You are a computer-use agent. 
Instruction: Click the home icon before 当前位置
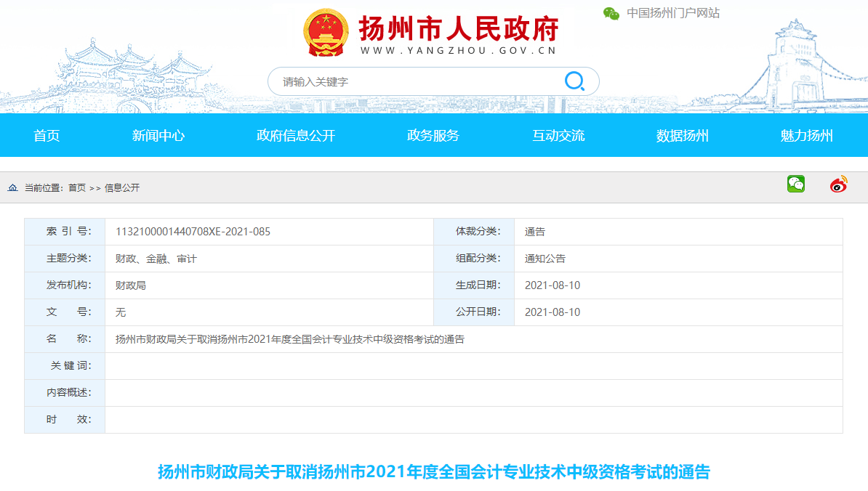coord(12,187)
